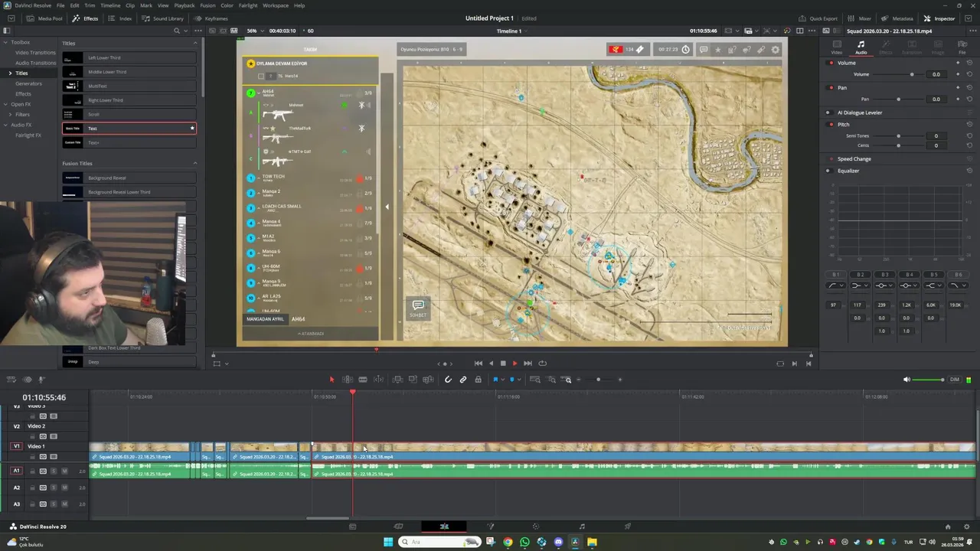Adjust the monitor volume green slider

[x=929, y=380]
